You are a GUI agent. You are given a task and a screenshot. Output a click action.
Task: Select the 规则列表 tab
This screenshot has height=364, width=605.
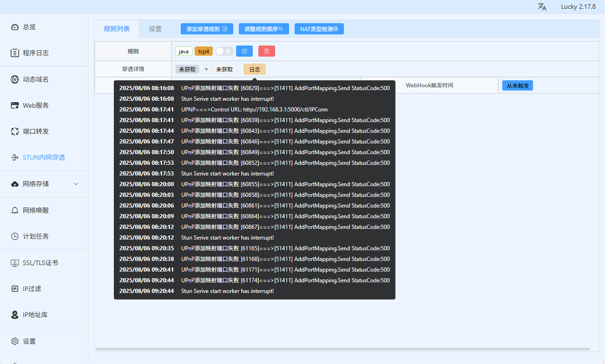(x=117, y=29)
